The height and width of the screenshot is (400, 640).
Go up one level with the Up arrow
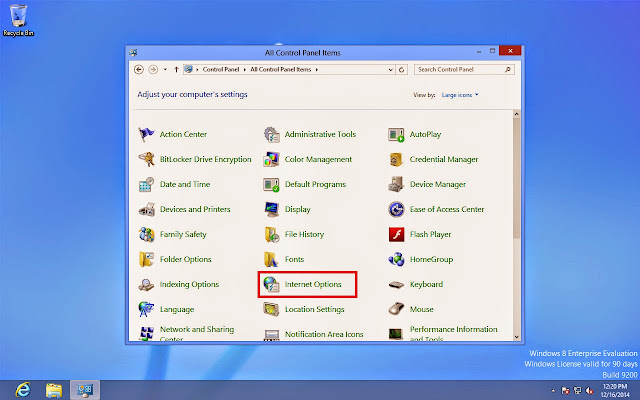pos(176,69)
